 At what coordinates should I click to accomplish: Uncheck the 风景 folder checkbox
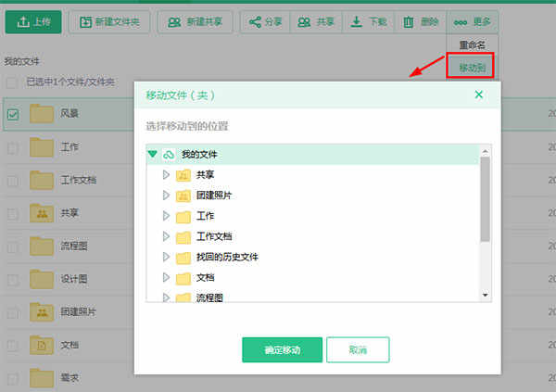(13, 115)
